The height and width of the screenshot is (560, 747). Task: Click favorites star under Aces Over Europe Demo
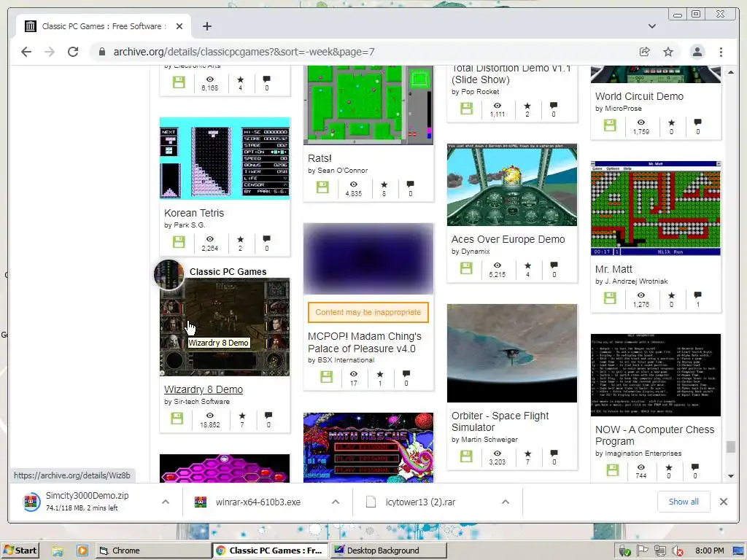coord(527,265)
